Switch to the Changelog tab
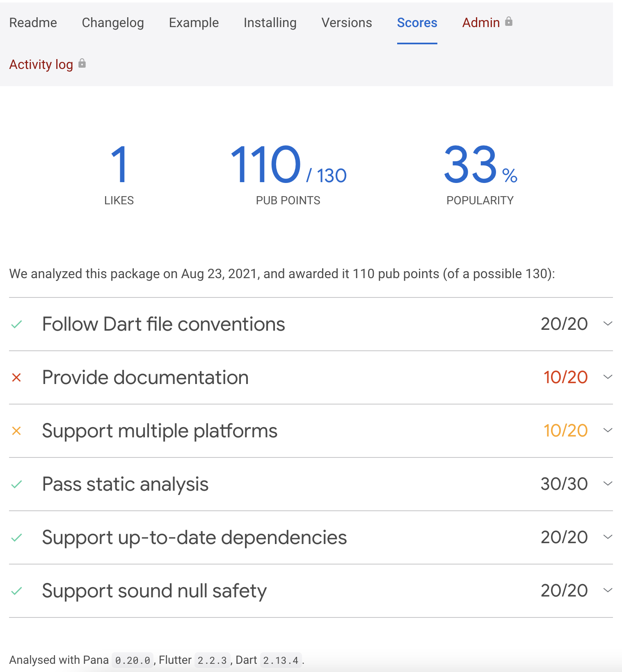 pyautogui.click(x=113, y=23)
